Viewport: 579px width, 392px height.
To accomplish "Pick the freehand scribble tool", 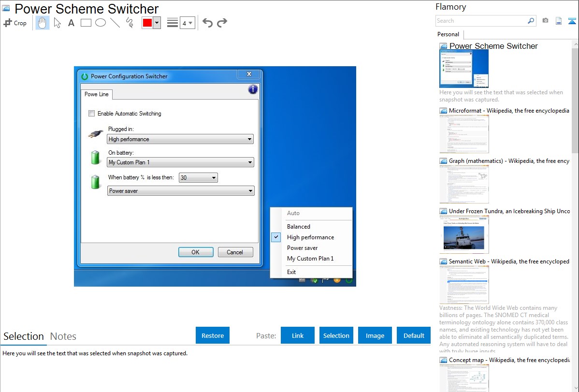I will [130, 23].
